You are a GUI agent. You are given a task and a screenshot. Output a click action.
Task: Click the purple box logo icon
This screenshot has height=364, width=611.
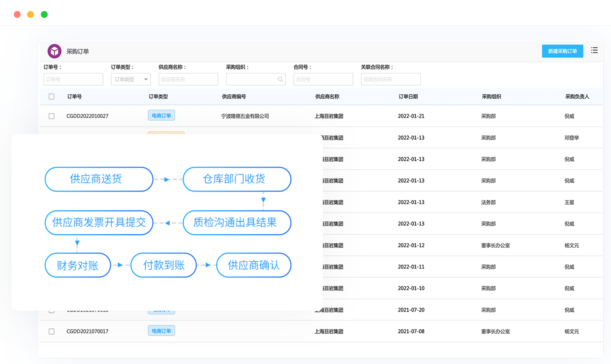pyautogui.click(x=54, y=51)
